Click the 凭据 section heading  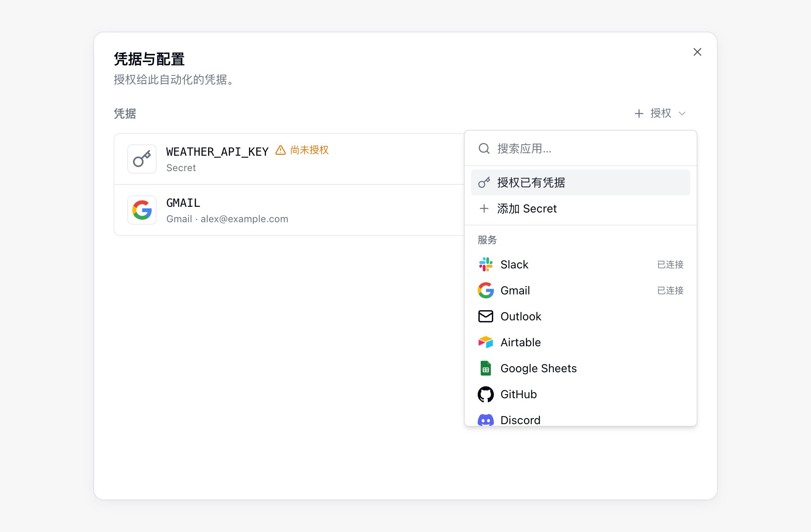[125, 114]
